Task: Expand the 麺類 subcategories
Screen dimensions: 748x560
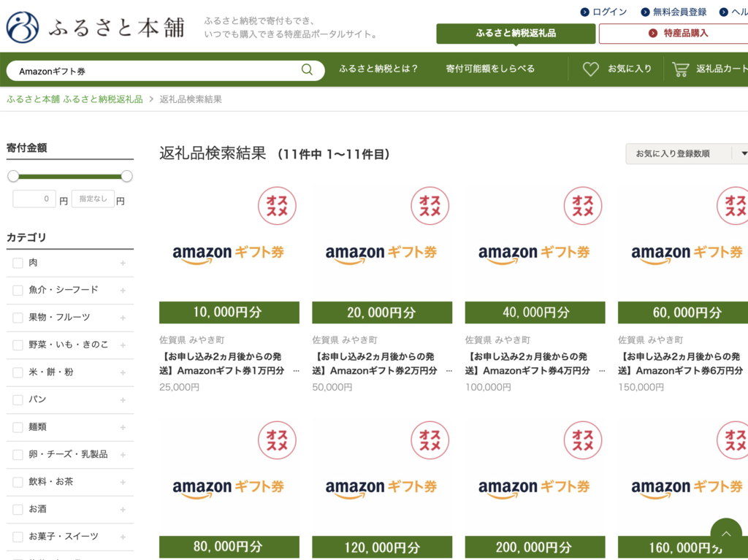Action: tap(123, 427)
